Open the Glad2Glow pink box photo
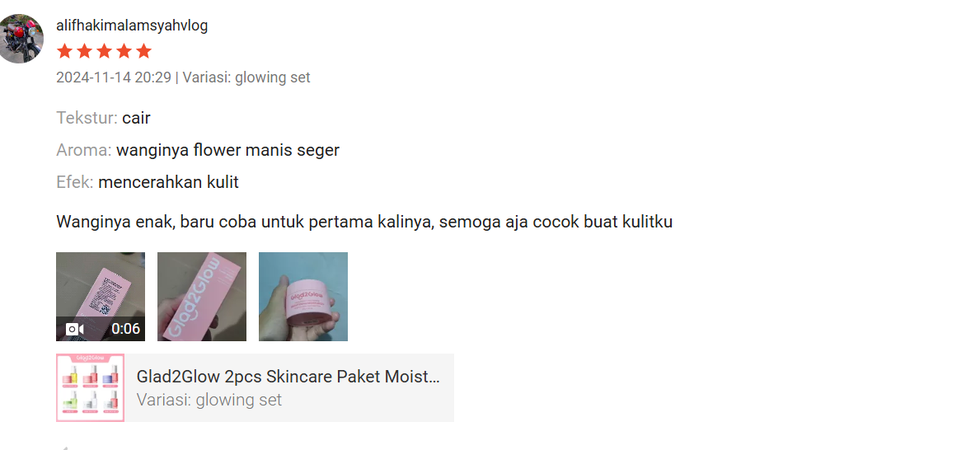This screenshot has width=980, height=450. click(202, 297)
